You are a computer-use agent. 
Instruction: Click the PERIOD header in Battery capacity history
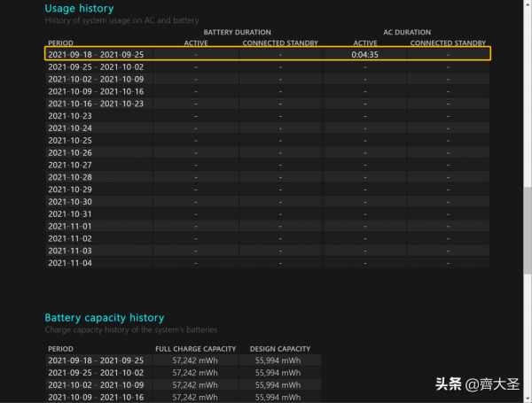(x=61, y=349)
